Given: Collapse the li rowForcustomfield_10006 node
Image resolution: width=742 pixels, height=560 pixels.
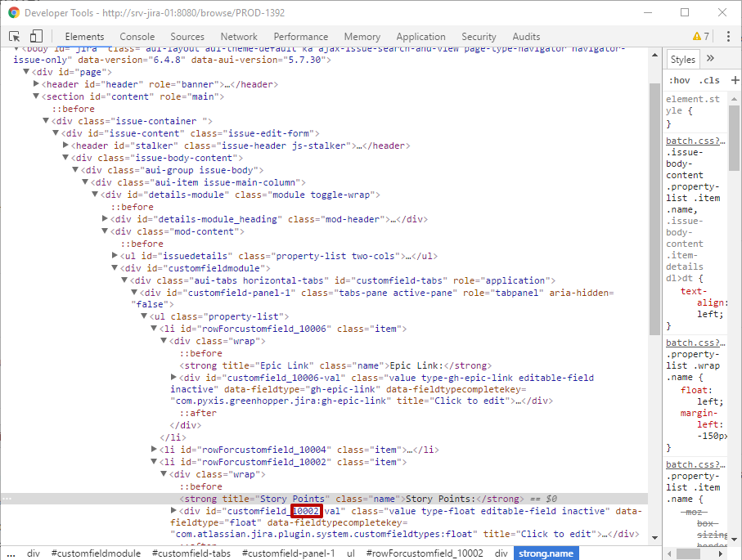Looking at the screenshot, I should tap(154, 329).
